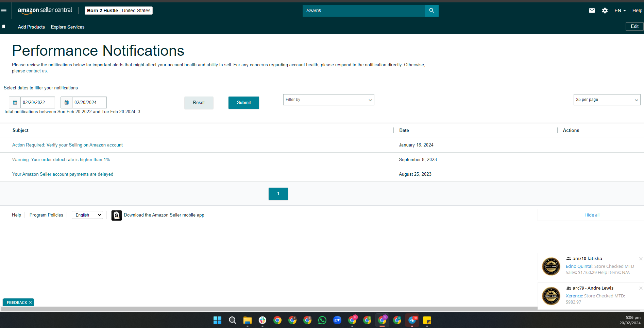The width and height of the screenshot is (644, 328).
Task: Dismiss the amz10-latisha notification
Action: coord(641,259)
